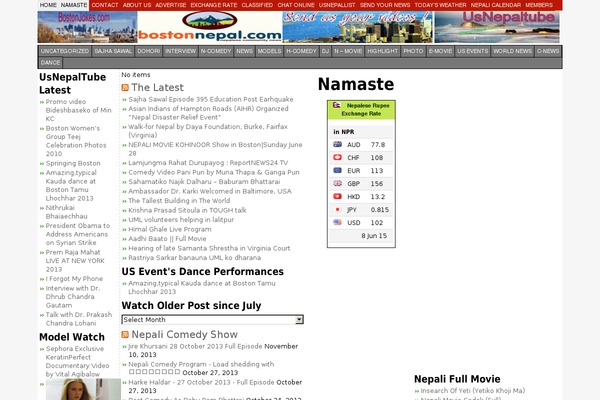Image resolution: width=600 pixels, height=400 pixels.
Task: Open the Select Month dropdown
Action: click(212, 320)
